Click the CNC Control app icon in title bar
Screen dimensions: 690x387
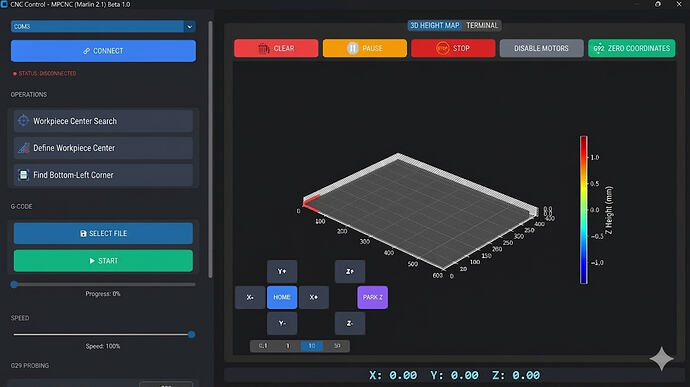pyautogui.click(x=4, y=4)
